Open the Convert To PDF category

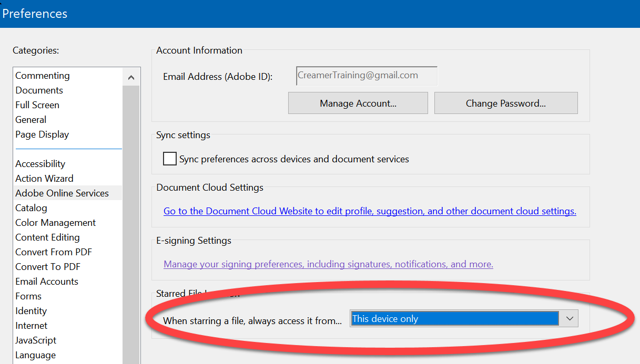tap(48, 267)
